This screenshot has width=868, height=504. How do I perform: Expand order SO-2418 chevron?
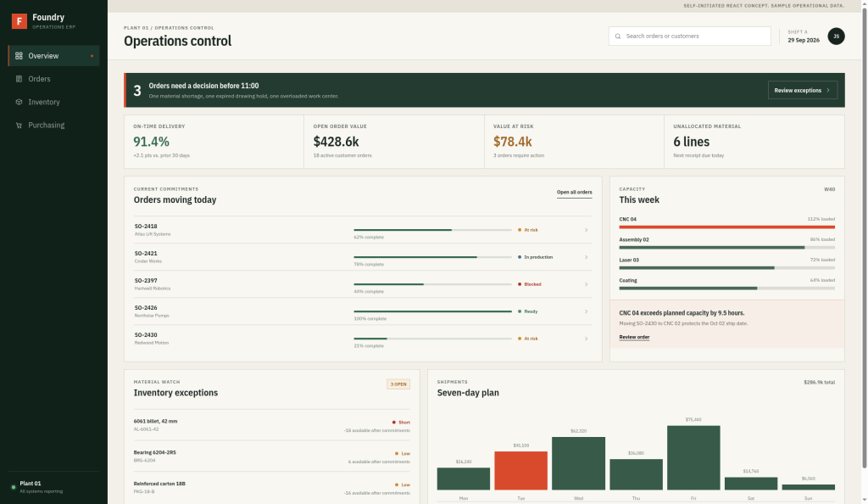[x=587, y=230]
